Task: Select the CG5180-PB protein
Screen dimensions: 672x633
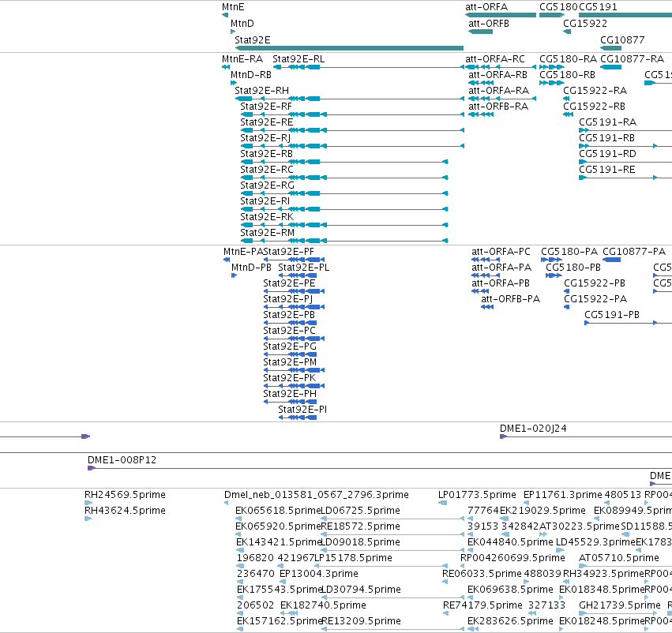Action: click(x=554, y=275)
